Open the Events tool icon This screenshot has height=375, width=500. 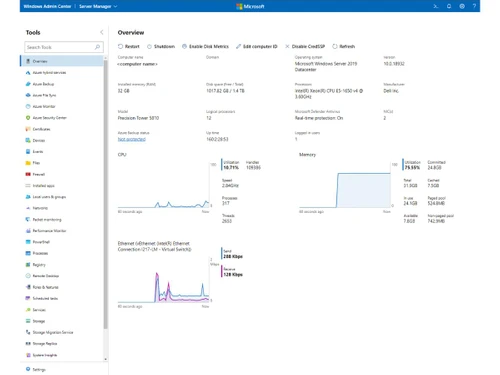pyautogui.click(x=28, y=152)
